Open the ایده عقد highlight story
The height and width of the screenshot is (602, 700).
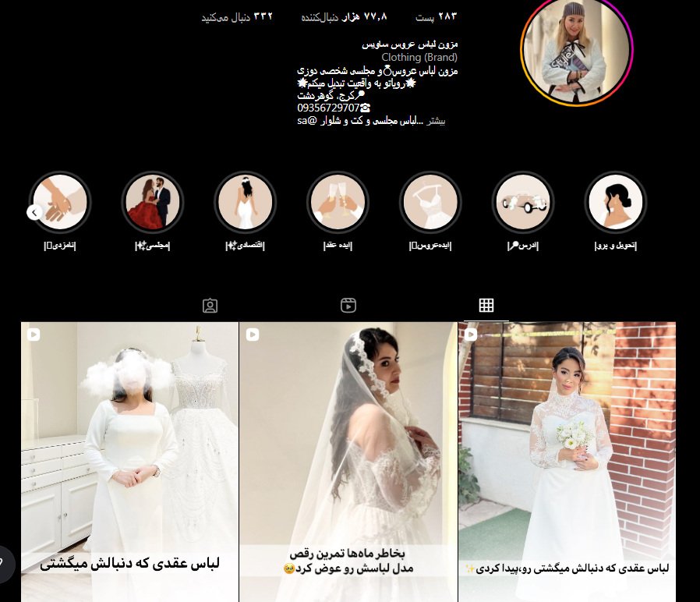pos(338,201)
